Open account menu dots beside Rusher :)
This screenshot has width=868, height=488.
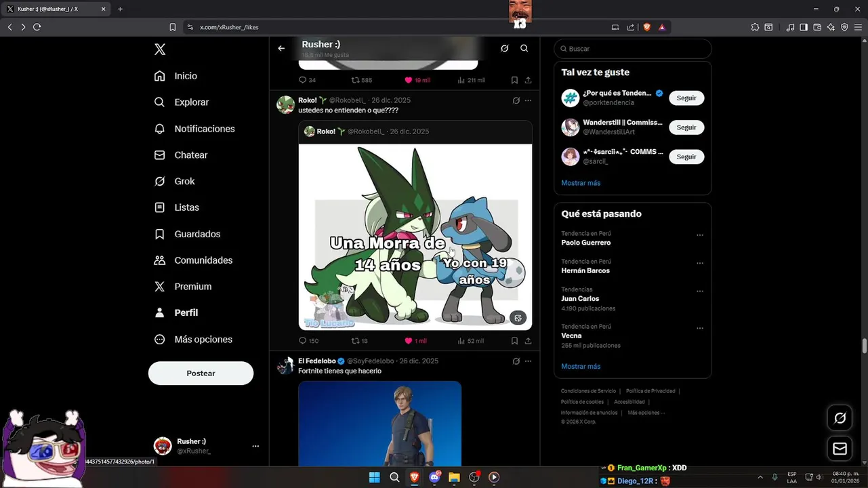click(x=255, y=446)
